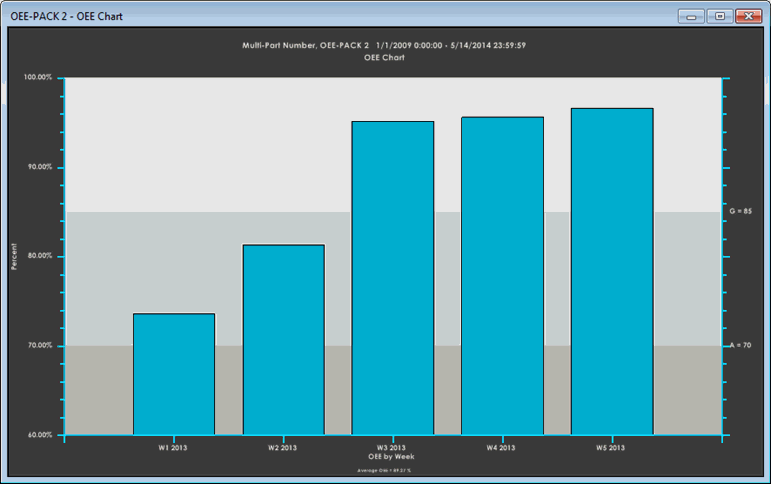Minimize the OEE Chart window

tap(693, 16)
